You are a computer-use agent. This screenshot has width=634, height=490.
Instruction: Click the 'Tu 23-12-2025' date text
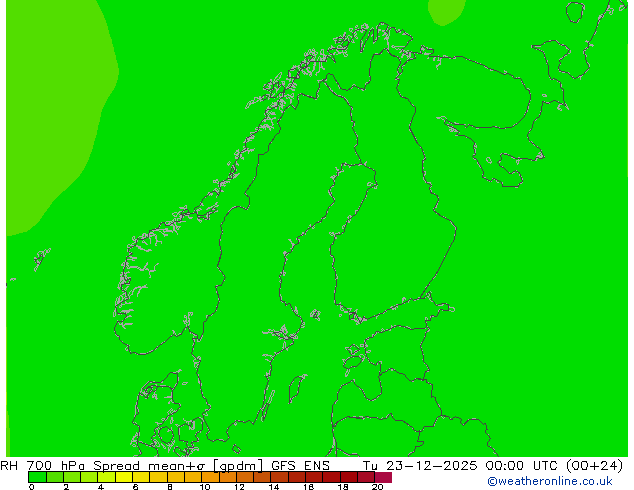[x=420, y=465]
